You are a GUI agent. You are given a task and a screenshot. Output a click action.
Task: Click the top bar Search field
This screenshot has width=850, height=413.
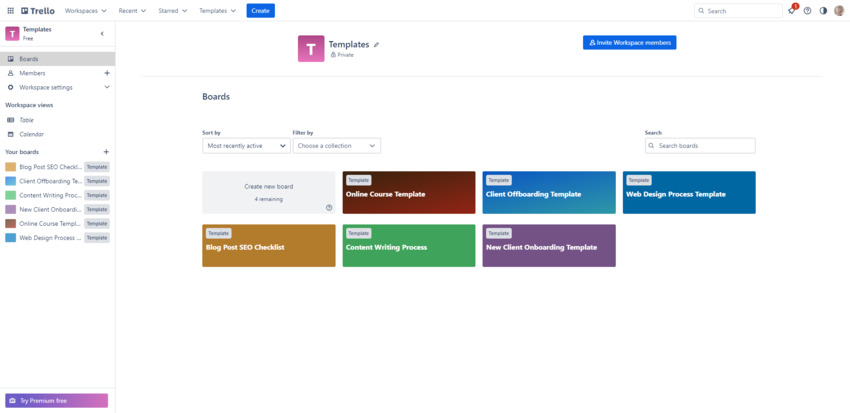pos(738,11)
